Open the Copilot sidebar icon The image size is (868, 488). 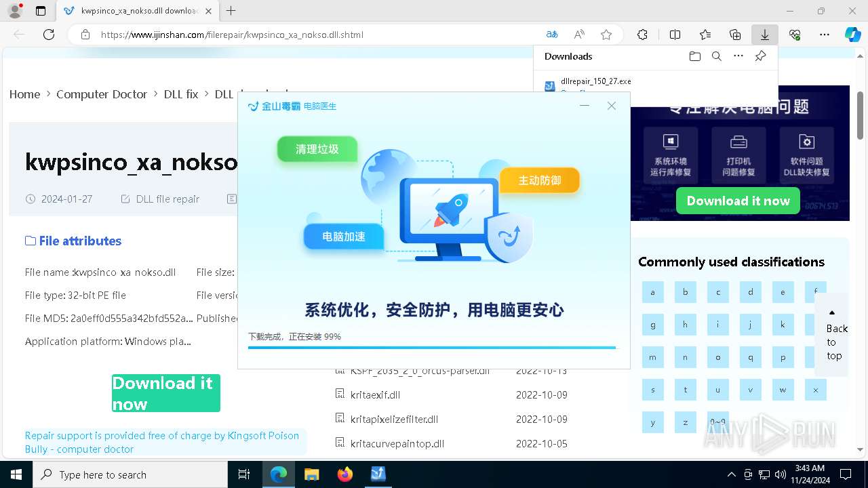coord(852,35)
